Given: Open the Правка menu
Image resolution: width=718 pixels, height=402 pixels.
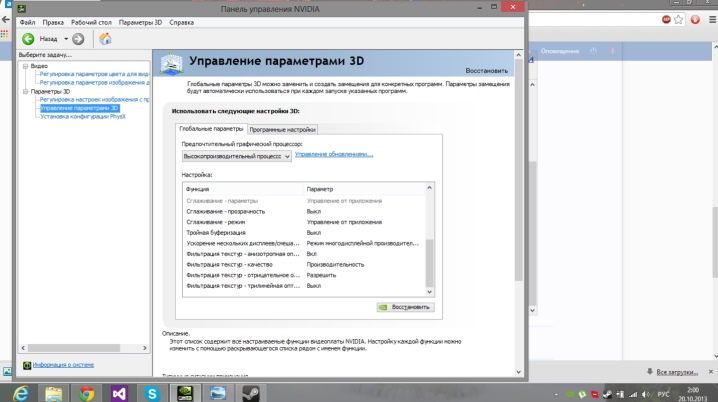Looking at the screenshot, I should 53,22.
